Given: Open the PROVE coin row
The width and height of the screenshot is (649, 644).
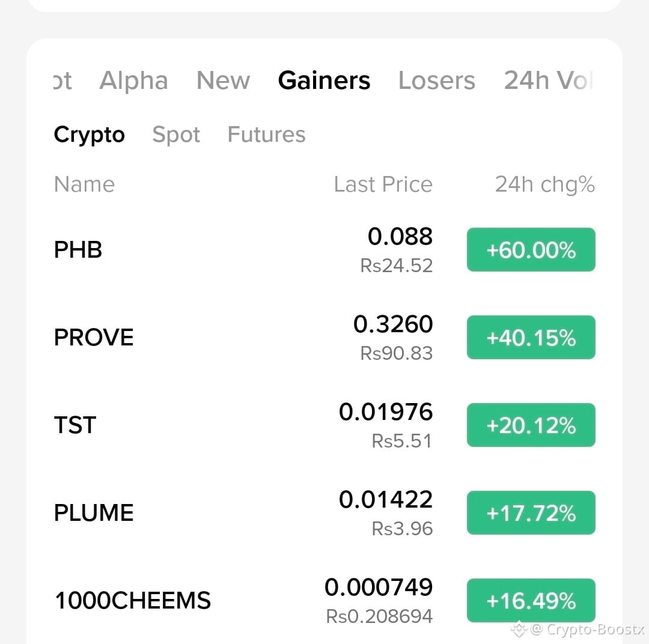Looking at the screenshot, I should [324, 337].
